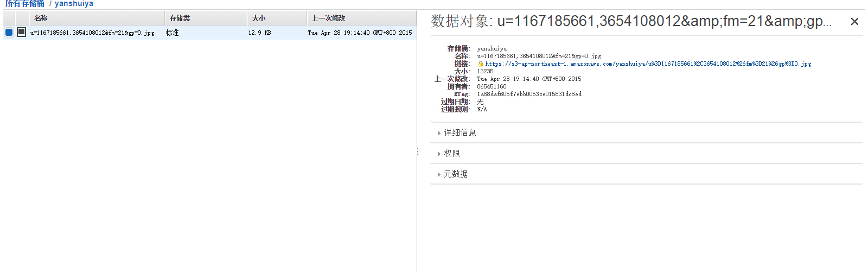This screenshot has height=272, width=868.
Task: Click the image file type icon in the row
Action: (21, 32)
